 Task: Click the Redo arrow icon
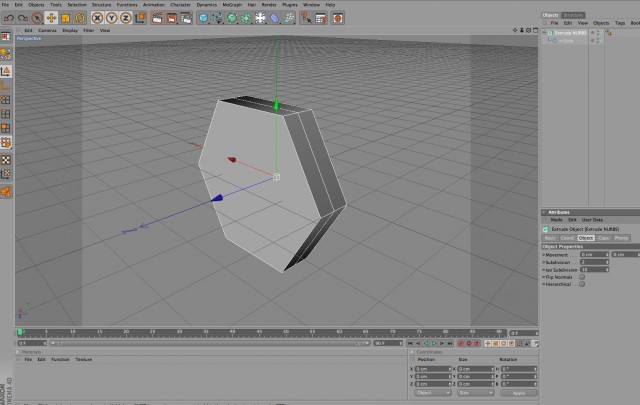(23, 18)
